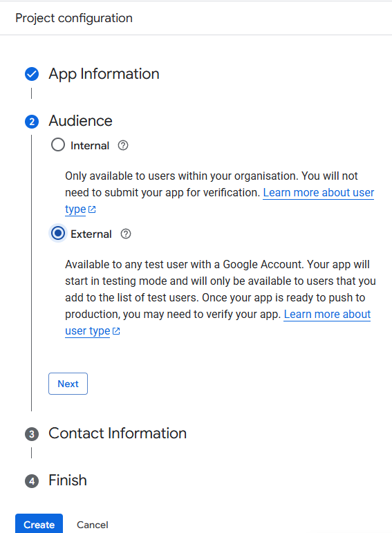Click the Internal option label text
This screenshot has width=392, height=533.
pos(90,145)
